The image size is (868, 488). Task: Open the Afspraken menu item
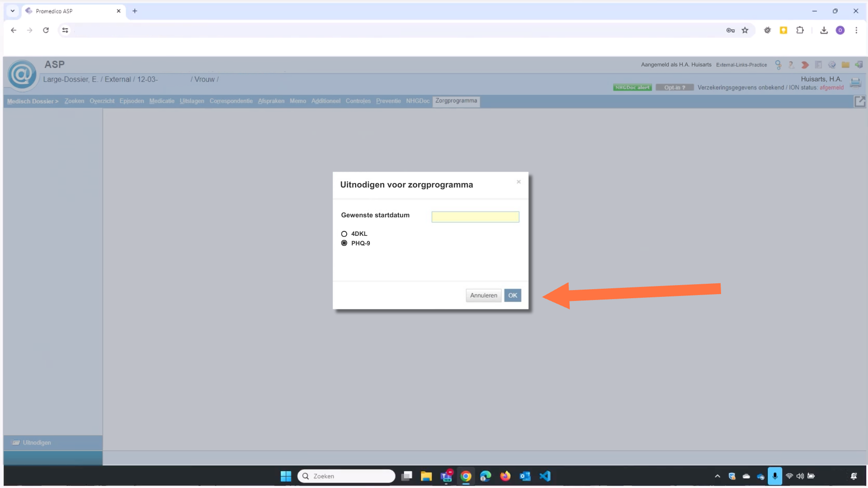pyautogui.click(x=271, y=101)
